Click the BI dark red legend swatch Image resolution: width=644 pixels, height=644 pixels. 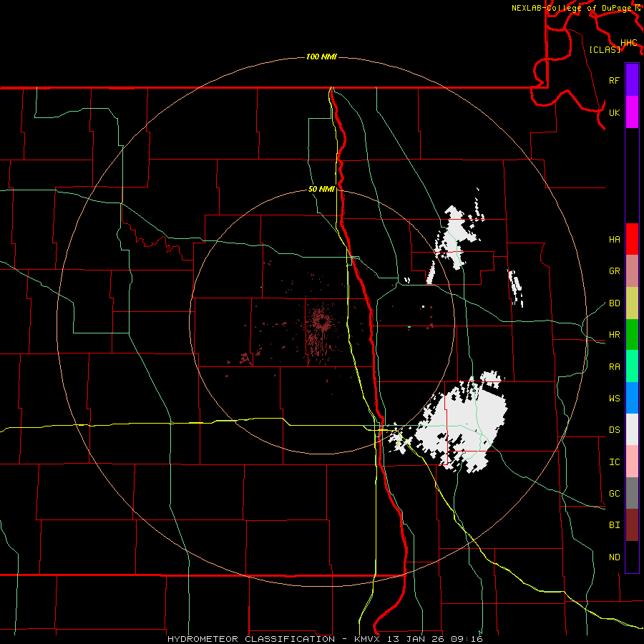pyautogui.click(x=632, y=525)
